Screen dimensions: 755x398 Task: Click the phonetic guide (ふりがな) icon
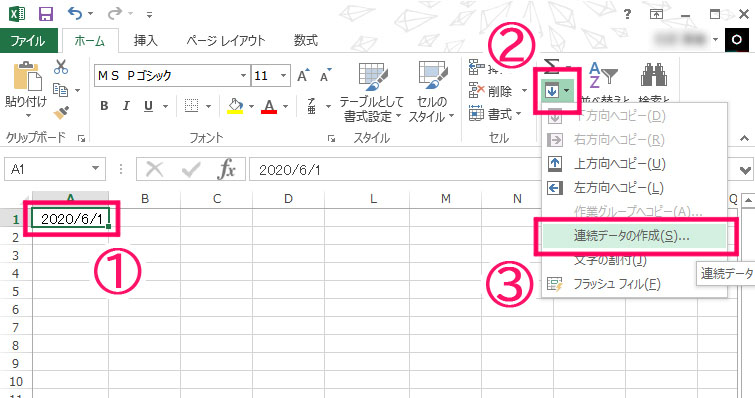(312, 106)
